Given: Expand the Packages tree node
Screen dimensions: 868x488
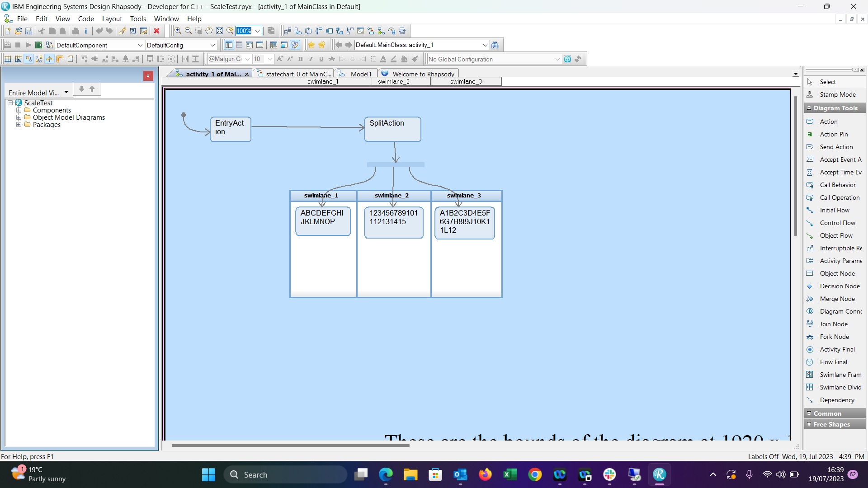Looking at the screenshot, I should [x=19, y=125].
